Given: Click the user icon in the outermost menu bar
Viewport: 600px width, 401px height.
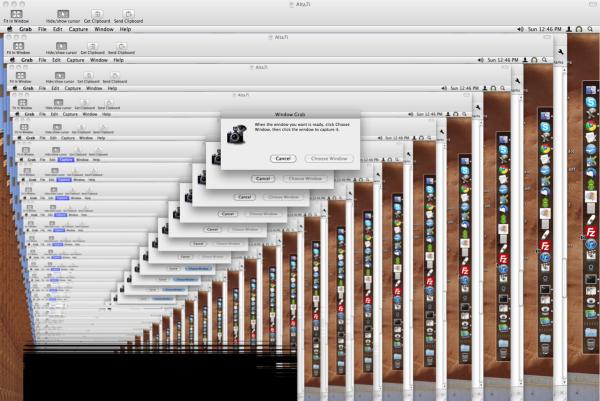Looking at the screenshot, I should pos(569,29).
